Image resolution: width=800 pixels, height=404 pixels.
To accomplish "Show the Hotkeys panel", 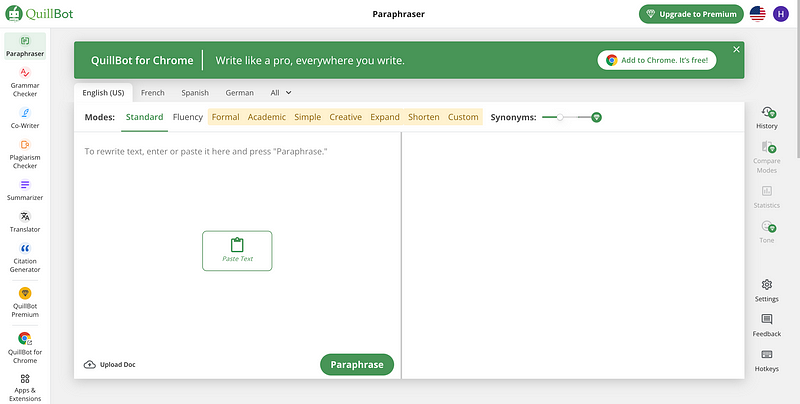I will point(766,361).
